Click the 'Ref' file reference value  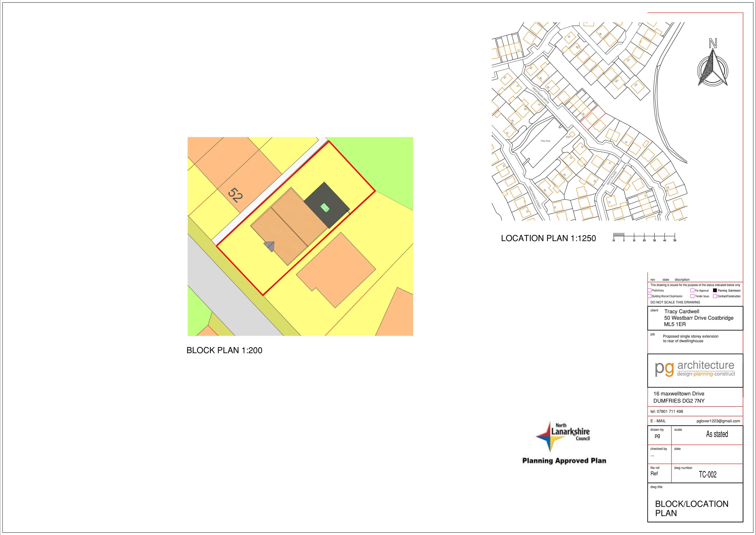pos(654,474)
